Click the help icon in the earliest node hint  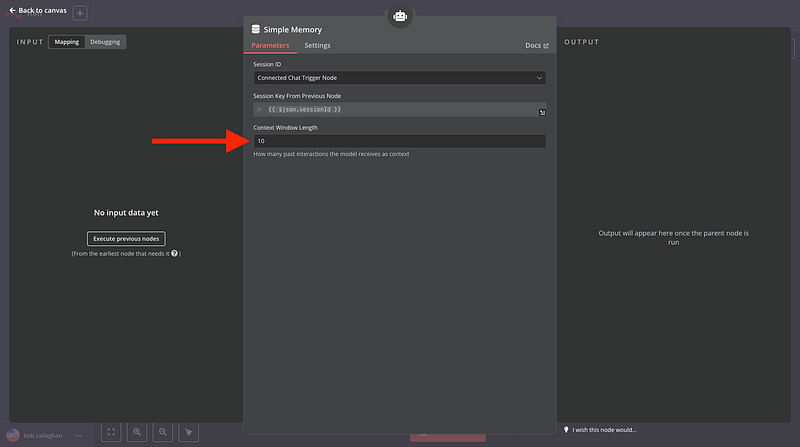coord(175,254)
